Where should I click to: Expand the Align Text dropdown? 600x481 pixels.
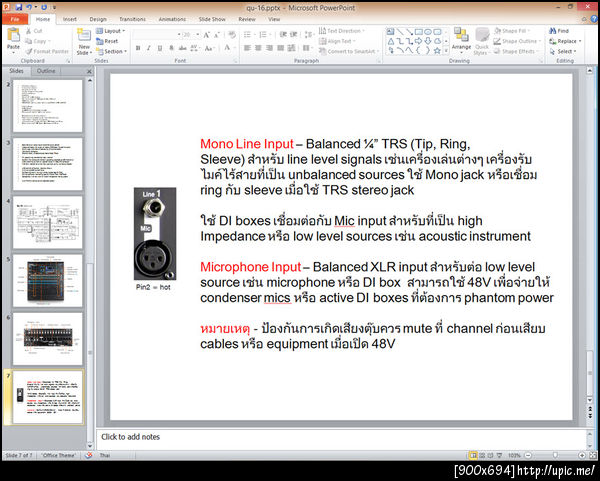[x=337, y=41]
